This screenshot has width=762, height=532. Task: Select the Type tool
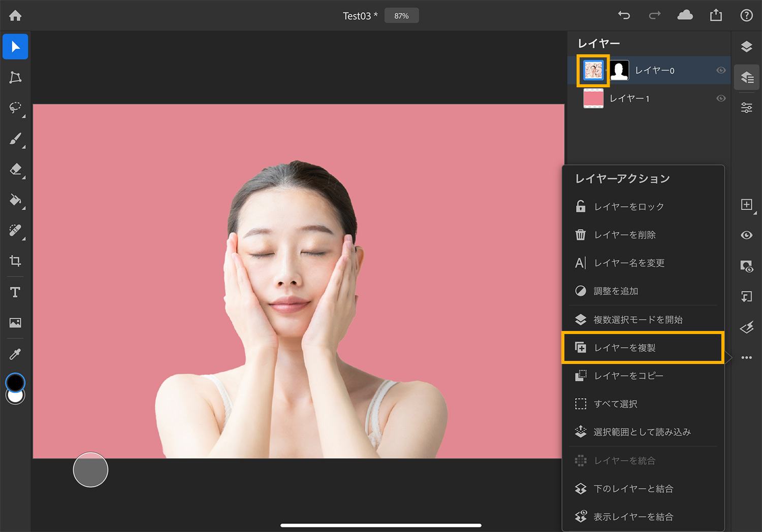pyautogui.click(x=15, y=292)
